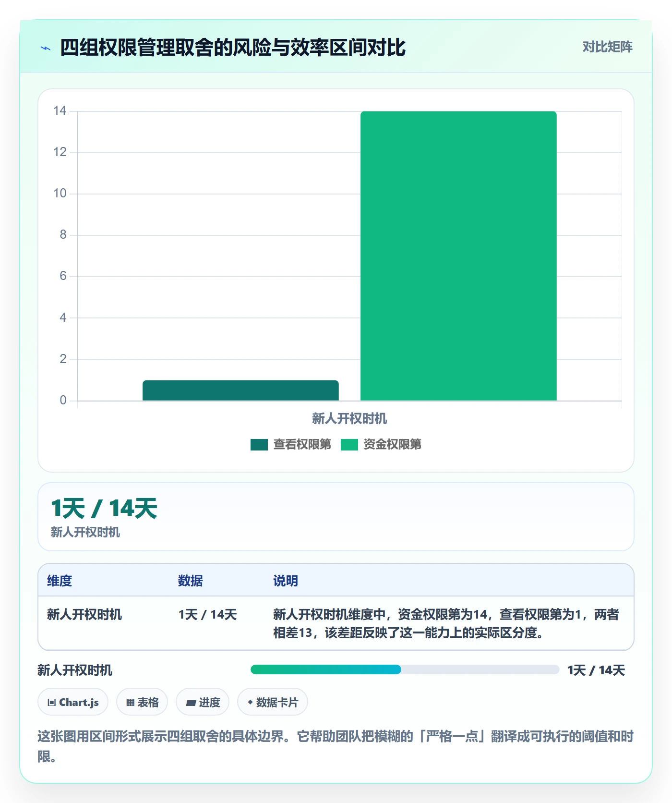
Task: Click the 1天 / 14天 table cell
Action: (x=207, y=615)
